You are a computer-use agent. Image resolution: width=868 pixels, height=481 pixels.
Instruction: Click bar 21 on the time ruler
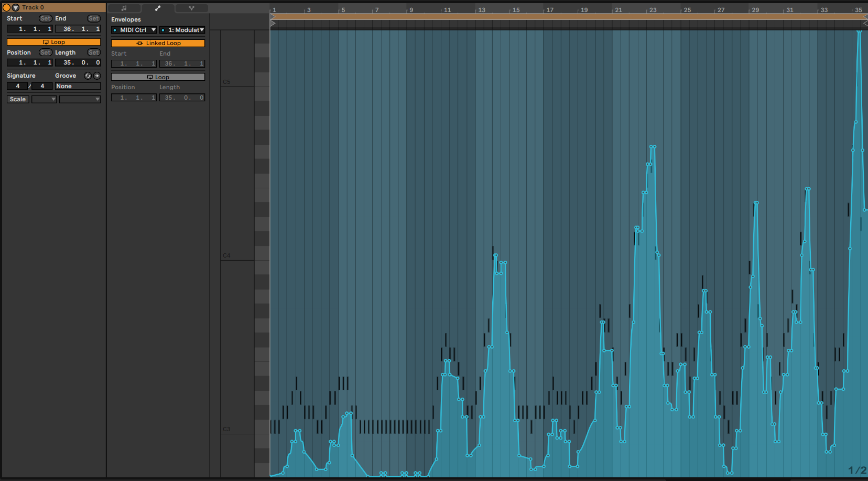click(x=619, y=10)
